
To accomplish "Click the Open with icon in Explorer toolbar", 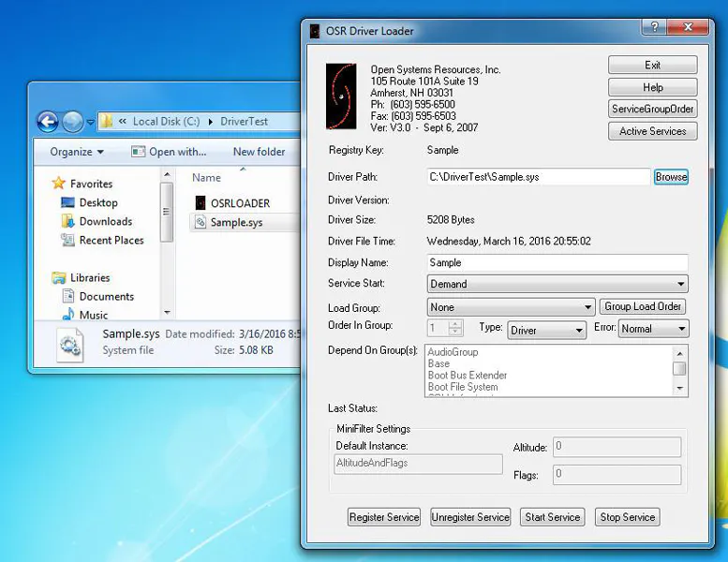I will point(138,152).
